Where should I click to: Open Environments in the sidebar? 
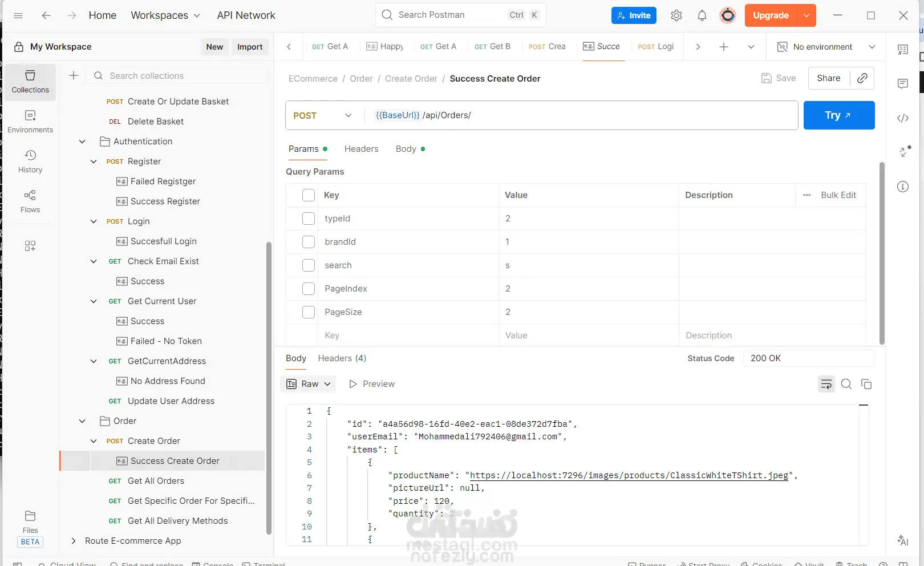click(x=30, y=122)
